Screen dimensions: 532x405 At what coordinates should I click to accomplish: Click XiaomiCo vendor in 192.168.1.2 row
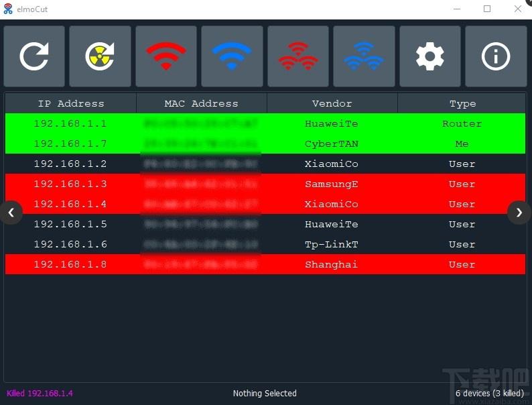click(332, 164)
